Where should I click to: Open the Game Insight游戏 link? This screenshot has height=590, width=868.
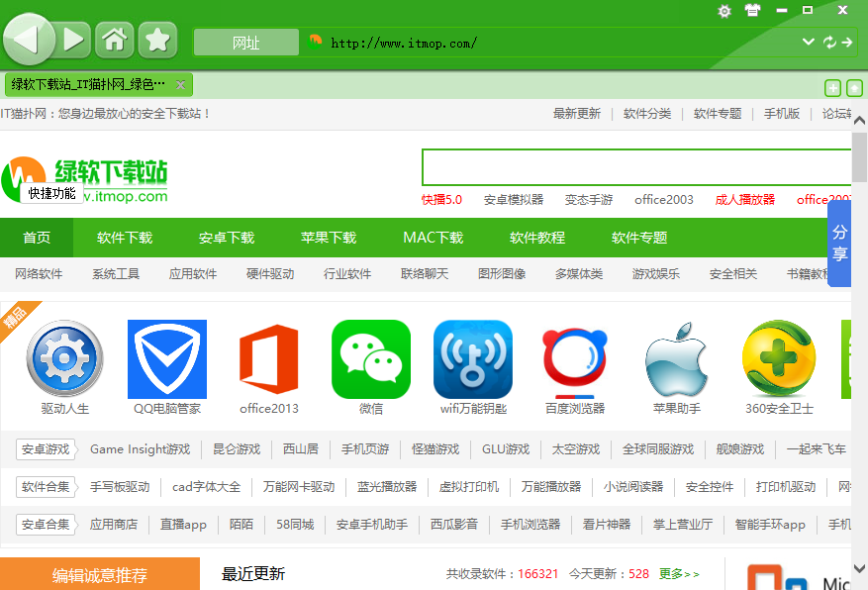(141, 449)
